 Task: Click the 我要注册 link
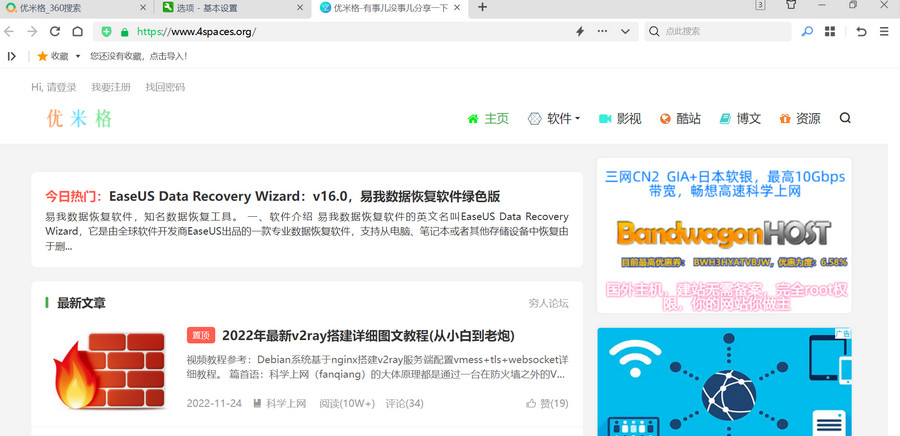[110, 87]
